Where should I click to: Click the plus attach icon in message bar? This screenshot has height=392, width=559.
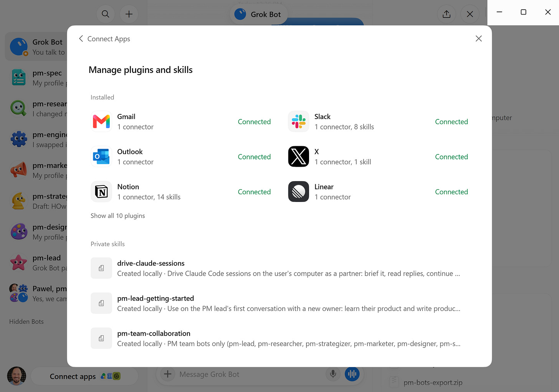coord(168,374)
